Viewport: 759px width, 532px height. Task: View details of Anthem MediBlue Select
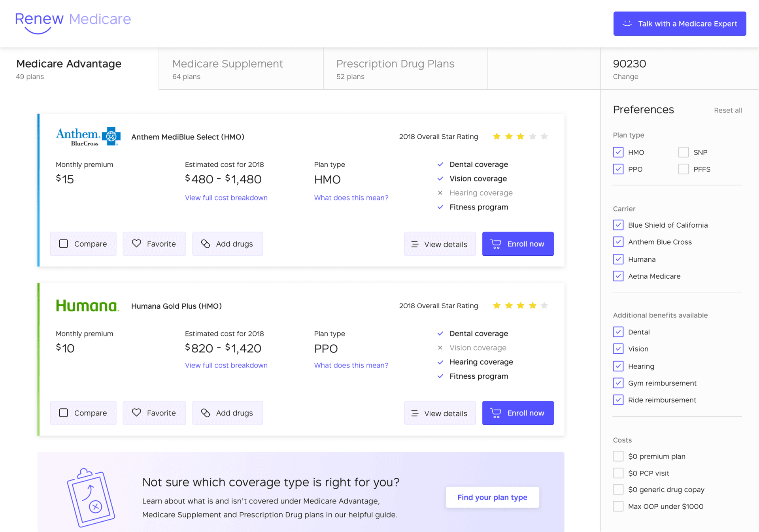[x=440, y=244]
